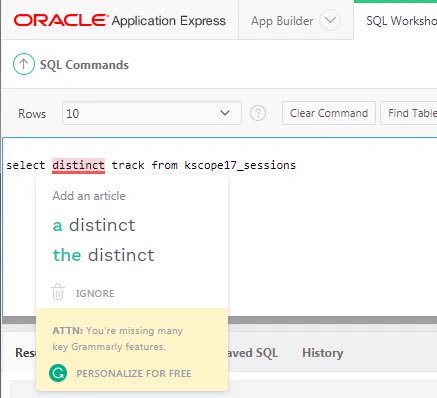Click the Clear Command button
437x398 pixels.
329,113
